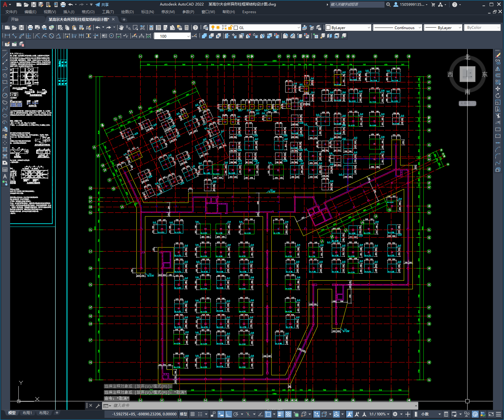Click the command line input field
The width and height of the screenshot is (504, 420).
click(260, 405)
